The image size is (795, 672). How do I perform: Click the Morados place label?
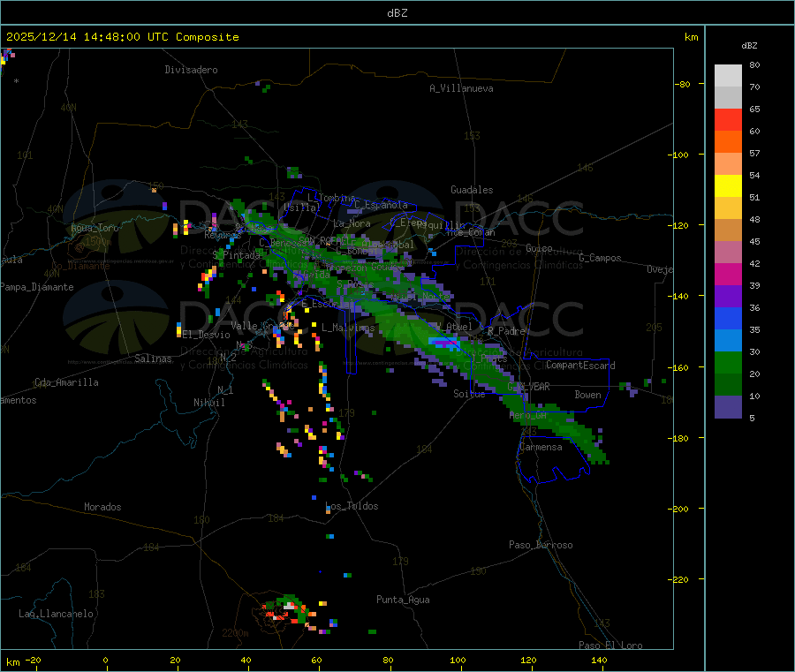click(103, 507)
